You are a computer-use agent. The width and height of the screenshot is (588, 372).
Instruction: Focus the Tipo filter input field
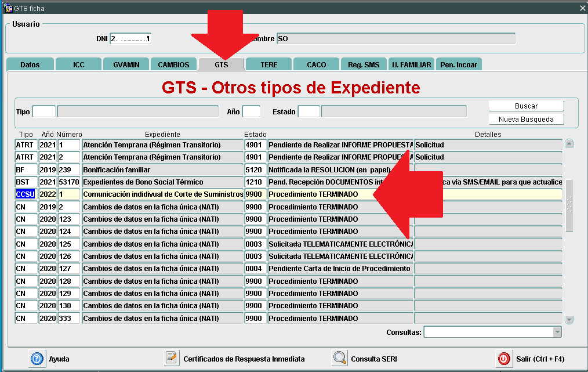point(44,111)
